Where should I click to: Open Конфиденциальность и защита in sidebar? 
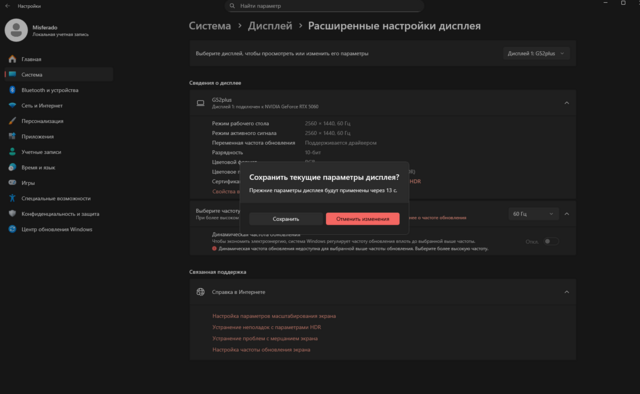pyautogui.click(x=60, y=214)
